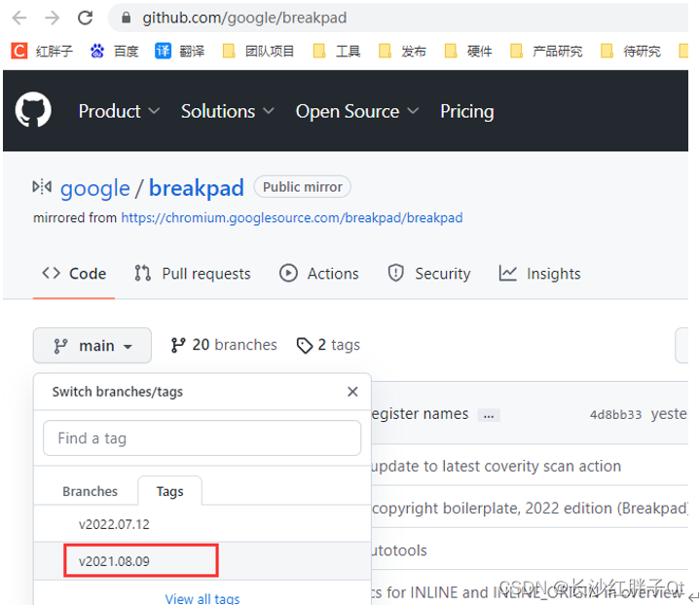Switch to the Security tab
700x607 pixels.
click(429, 274)
